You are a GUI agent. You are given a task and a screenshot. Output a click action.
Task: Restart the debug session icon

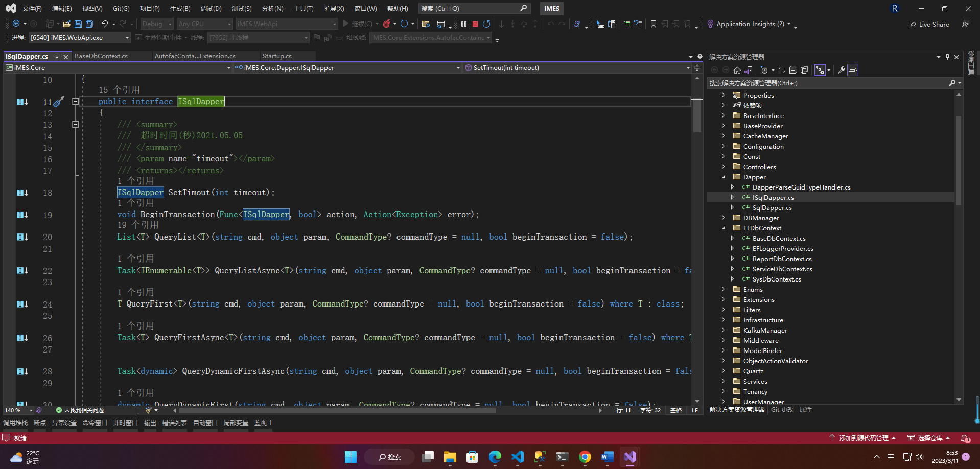click(x=486, y=24)
